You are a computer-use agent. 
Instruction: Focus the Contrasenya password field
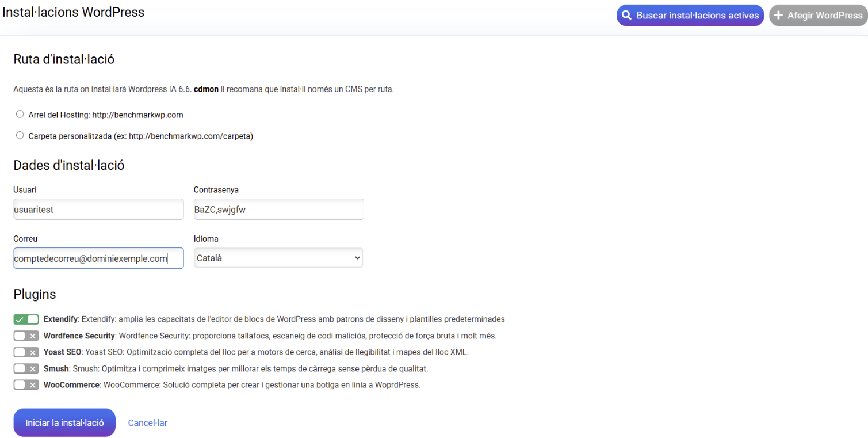278,209
